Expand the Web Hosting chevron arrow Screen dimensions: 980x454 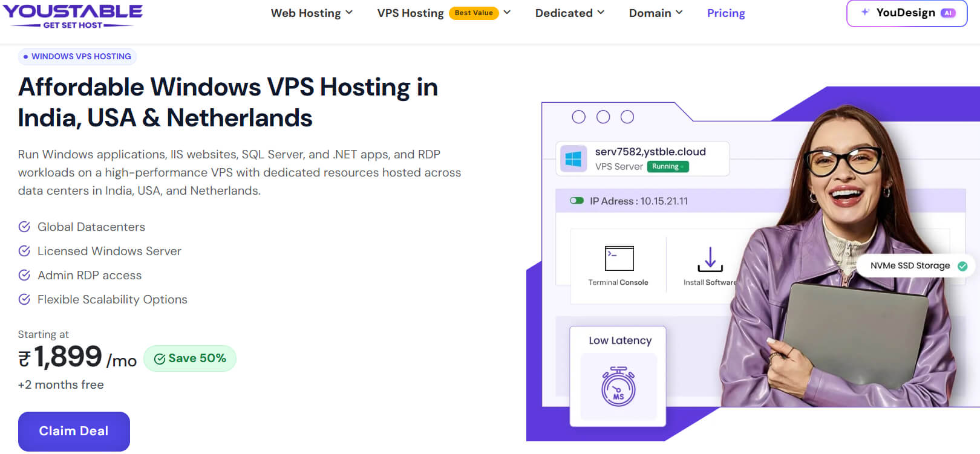tap(349, 12)
